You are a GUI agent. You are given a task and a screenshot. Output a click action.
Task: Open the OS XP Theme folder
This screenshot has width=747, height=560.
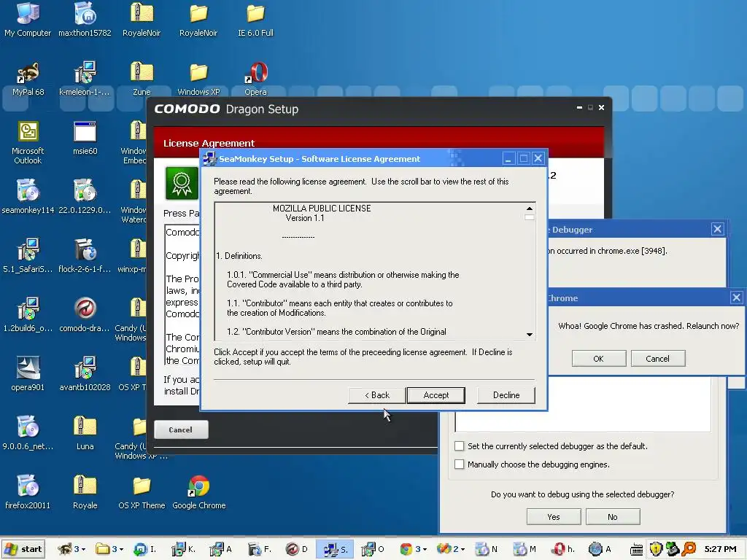click(142, 491)
